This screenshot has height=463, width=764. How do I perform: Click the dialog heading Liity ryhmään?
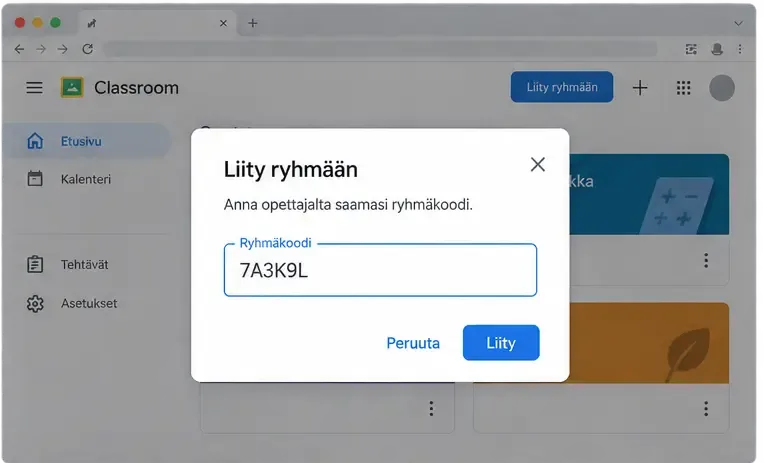click(291, 169)
